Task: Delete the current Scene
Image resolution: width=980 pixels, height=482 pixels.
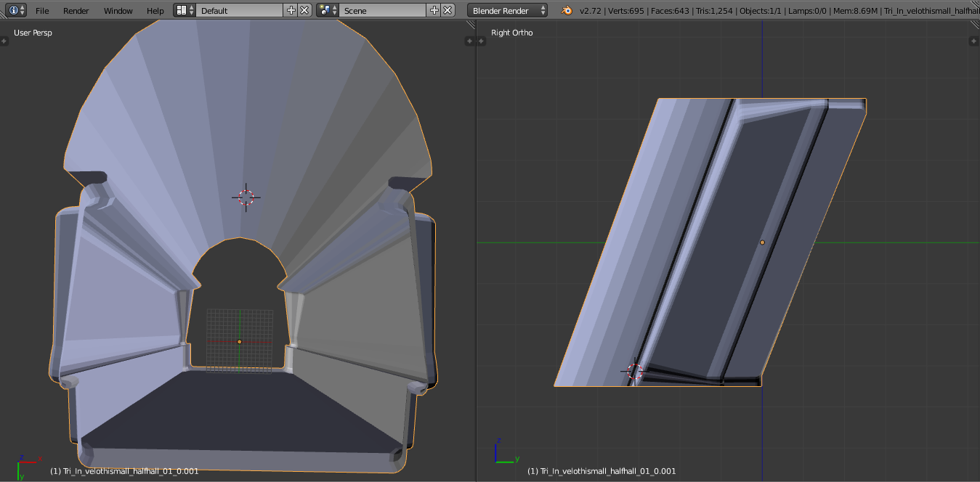Action: [448, 11]
